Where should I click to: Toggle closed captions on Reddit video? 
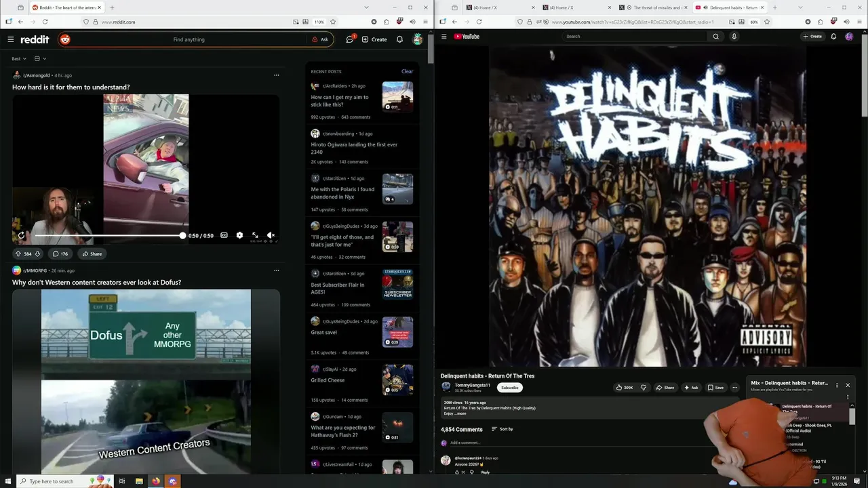(224, 235)
